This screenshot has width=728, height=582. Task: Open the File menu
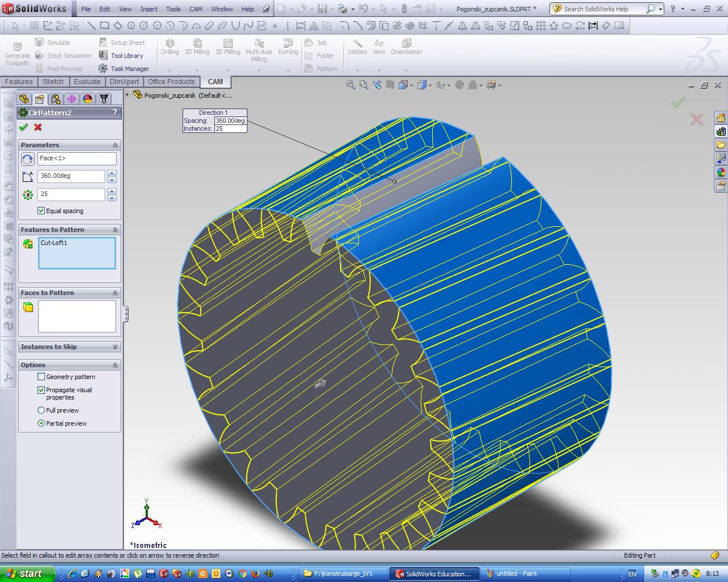tap(86, 9)
